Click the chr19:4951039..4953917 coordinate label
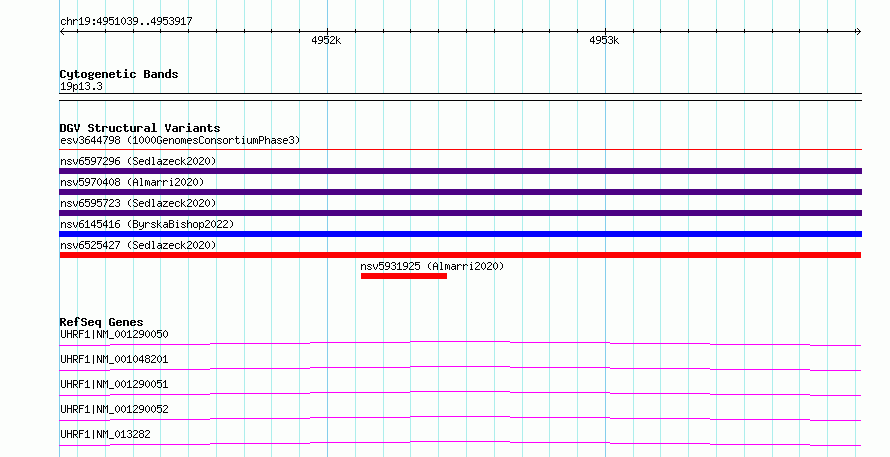This screenshot has width=890, height=457. [126, 22]
